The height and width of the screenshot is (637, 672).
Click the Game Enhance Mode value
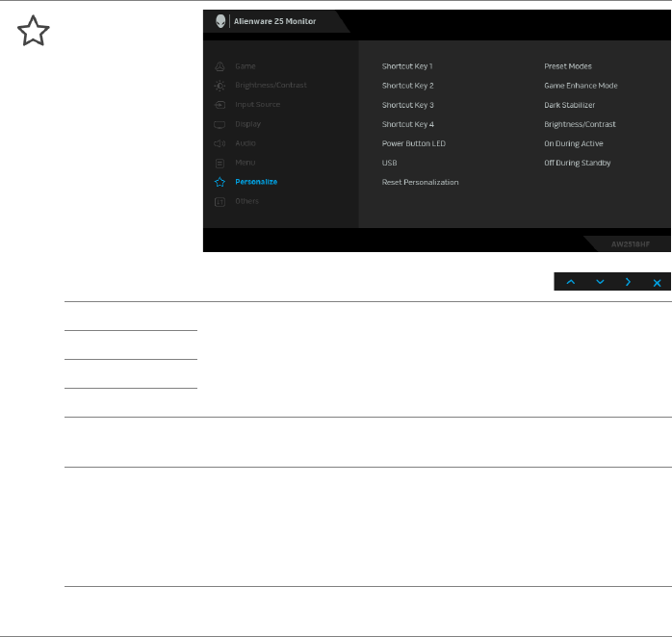click(x=581, y=86)
